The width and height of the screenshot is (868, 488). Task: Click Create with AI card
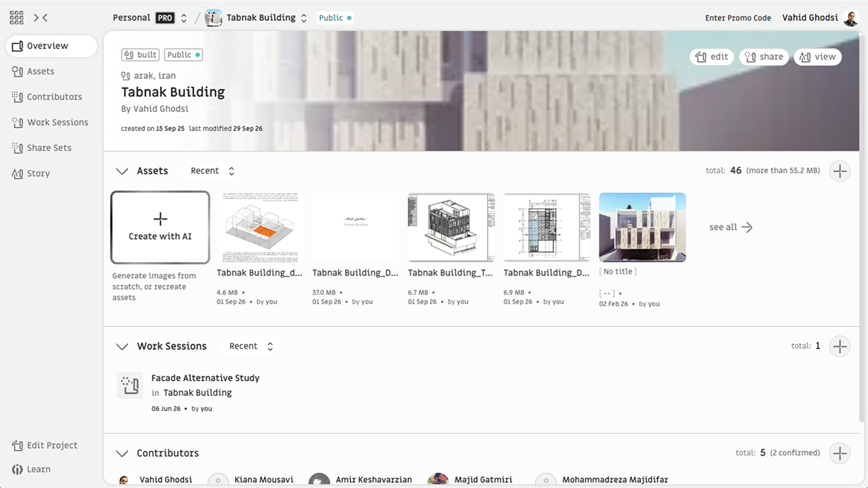(160, 227)
